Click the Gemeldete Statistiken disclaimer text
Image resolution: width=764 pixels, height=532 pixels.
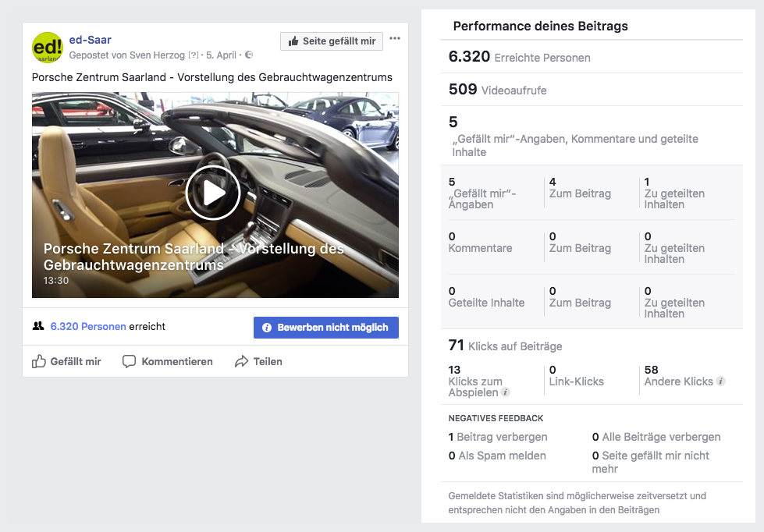tap(577, 503)
